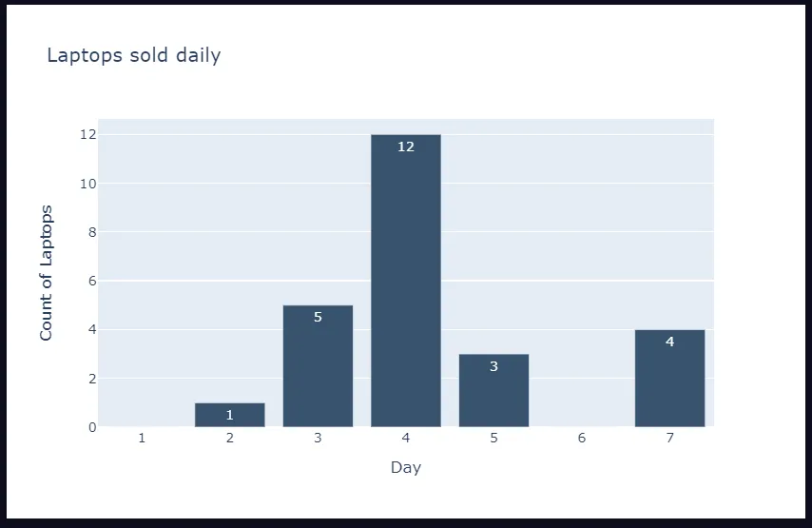Click y-axis tick label 2
The height and width of the screenshot is (528, 812).
tap(92, 379)
